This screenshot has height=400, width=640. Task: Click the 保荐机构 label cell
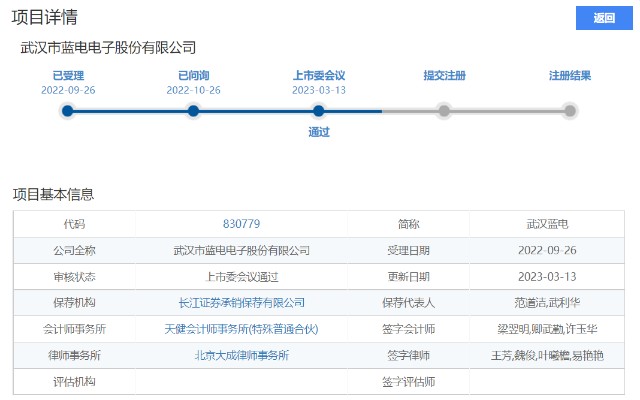(74, 302)
